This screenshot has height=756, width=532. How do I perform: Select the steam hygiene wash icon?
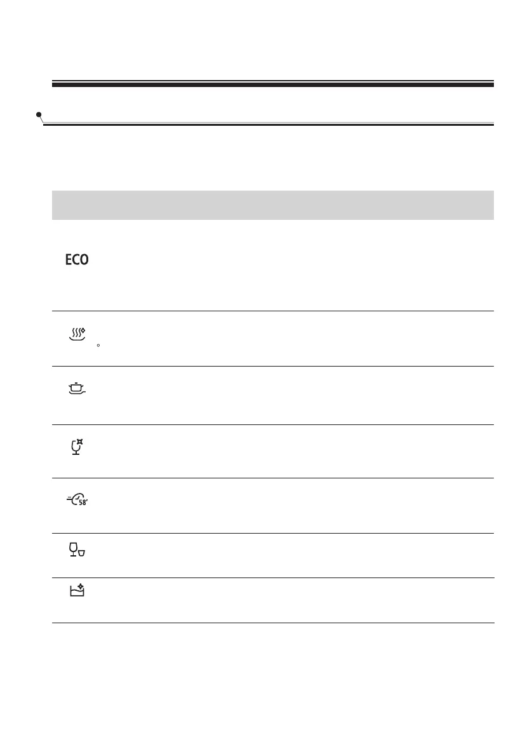coord(77,334)
